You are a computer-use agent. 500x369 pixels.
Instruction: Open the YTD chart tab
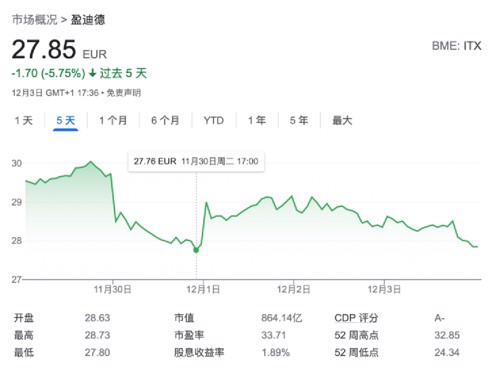click(x=214, y=120)
